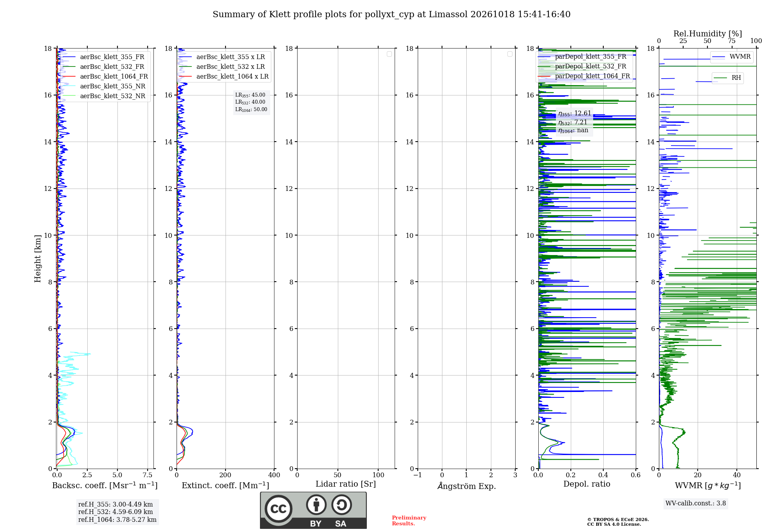Click the 'Height [km]' y-axis label
The height and width of the screenshot is (532, 783).
(38, 259)
